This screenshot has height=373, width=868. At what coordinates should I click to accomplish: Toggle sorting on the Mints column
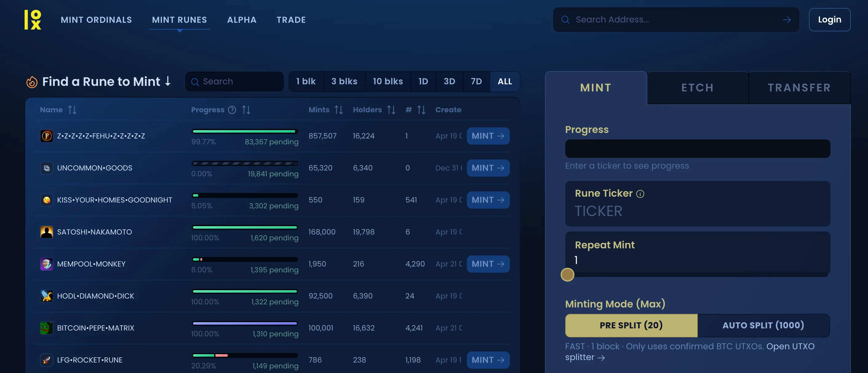pos(339,110)
